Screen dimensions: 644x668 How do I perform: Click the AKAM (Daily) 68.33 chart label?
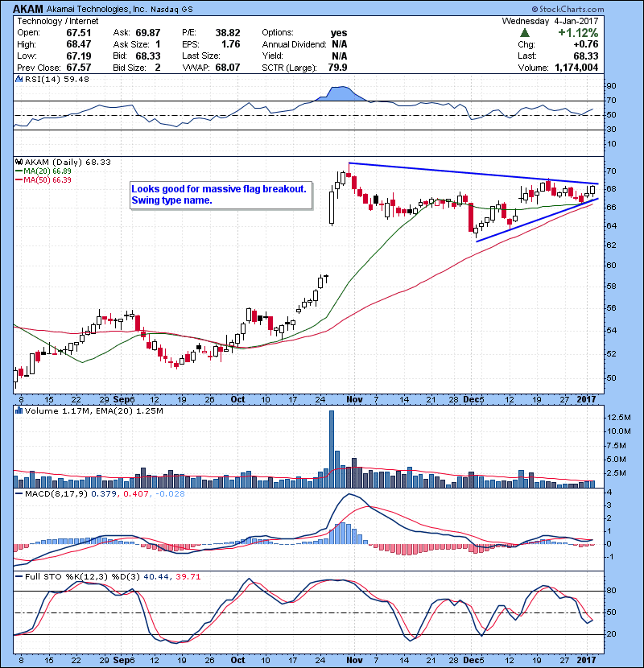[x=68, y=163]
